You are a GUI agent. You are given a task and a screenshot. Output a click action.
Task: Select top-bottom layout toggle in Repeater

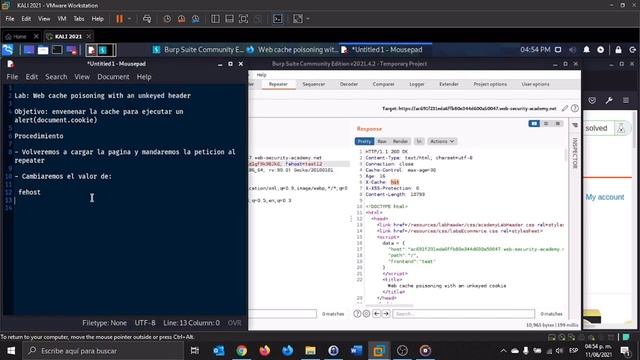(x=546, y=123)
